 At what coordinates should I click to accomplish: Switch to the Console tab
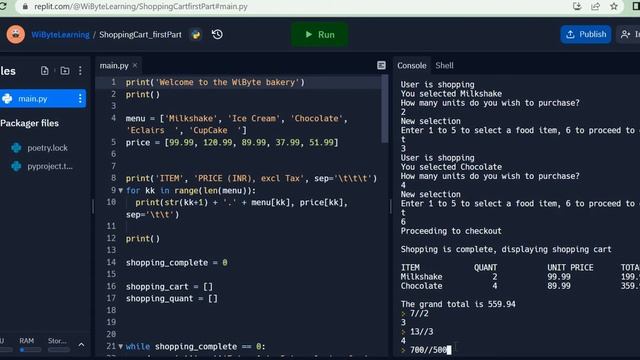[x=411, y=65]
